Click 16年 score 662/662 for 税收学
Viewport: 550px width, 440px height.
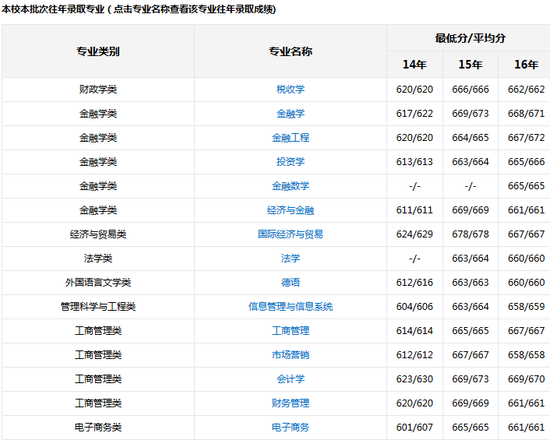pyautogui.click(x=526, y=89)
